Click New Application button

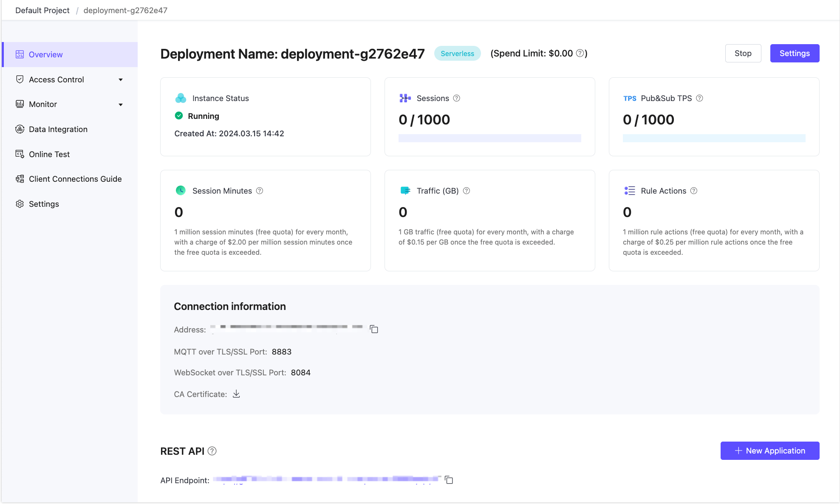coord(769,451)
